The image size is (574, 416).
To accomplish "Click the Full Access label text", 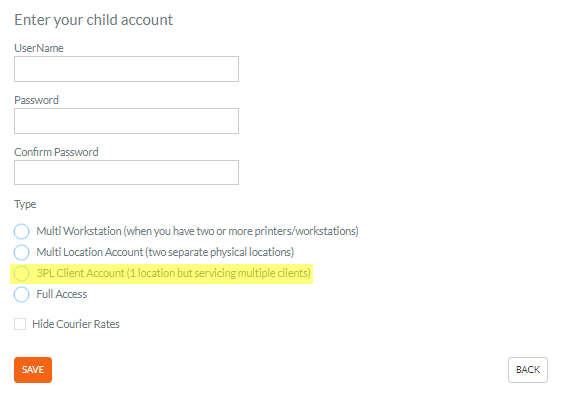I will tap(62, 294).
